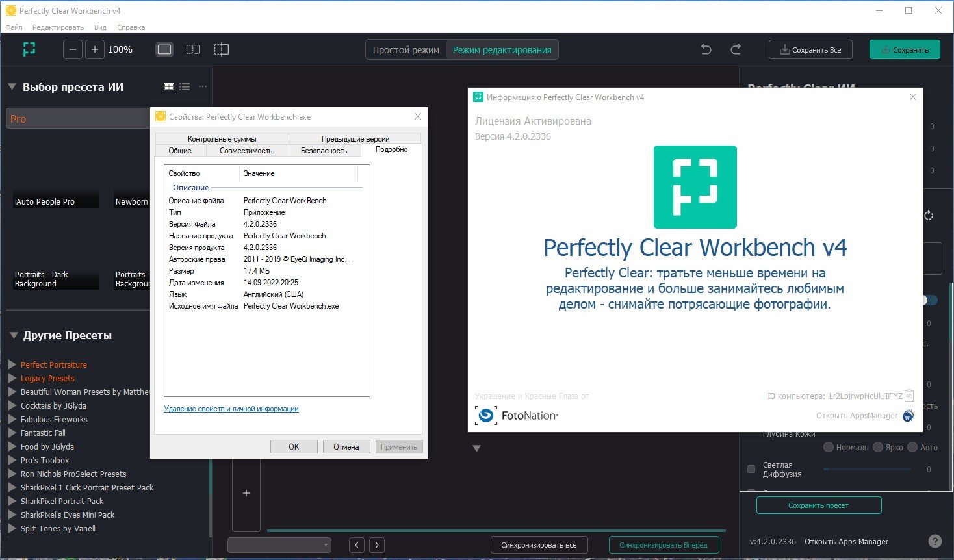Viewport: 954px width, 560px height.
Task: Click the Сохранить пресет button
Action: 819,505
